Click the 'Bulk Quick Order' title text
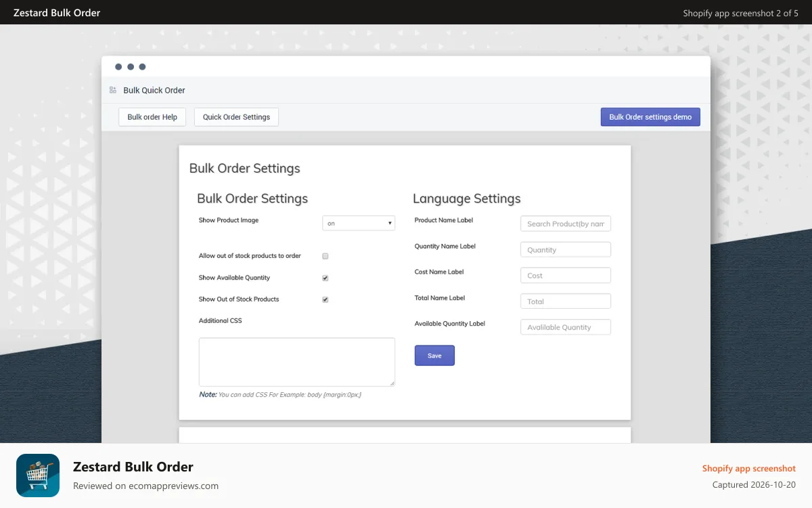This screenshot has height=508, width=812. pyautogui.click(x=154, y=90)
